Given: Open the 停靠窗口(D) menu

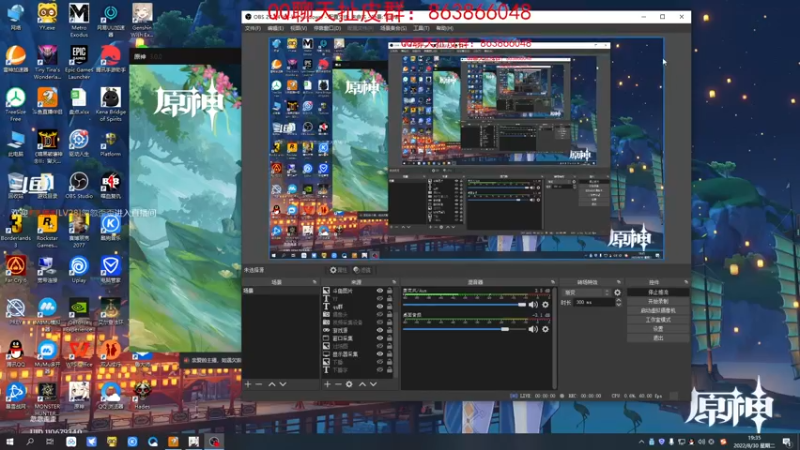Looking at the screenshot, I should pos(327,28).
